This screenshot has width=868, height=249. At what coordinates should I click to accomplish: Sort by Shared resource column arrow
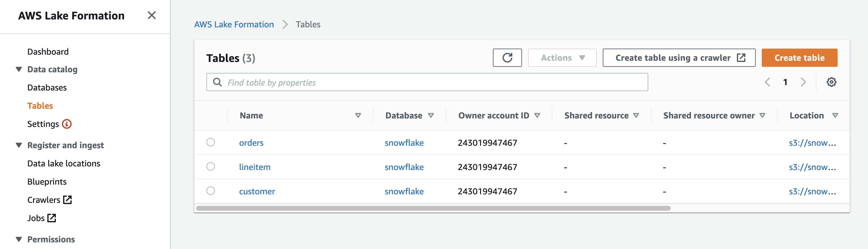[636, 116]
